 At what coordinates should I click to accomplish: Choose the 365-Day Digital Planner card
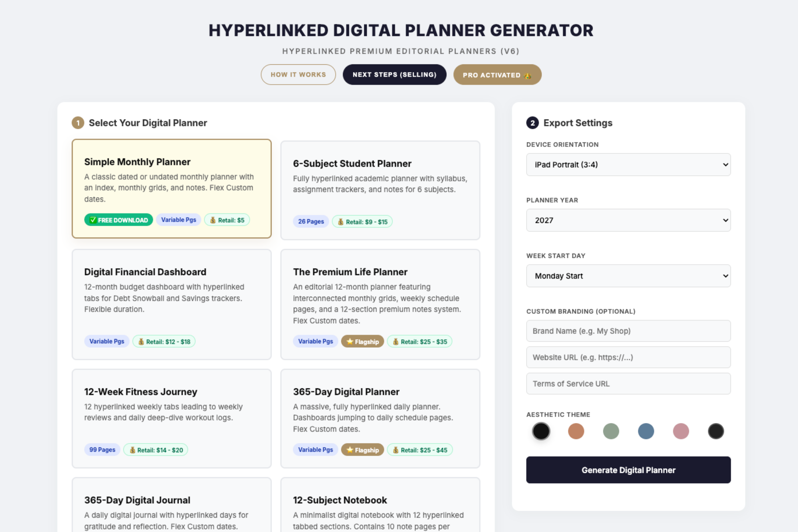click(380, 419)
